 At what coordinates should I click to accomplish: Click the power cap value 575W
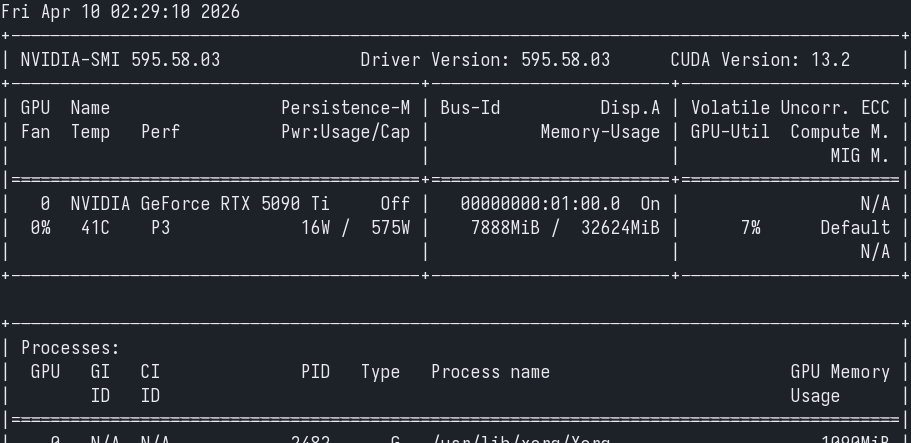(390, 228)
